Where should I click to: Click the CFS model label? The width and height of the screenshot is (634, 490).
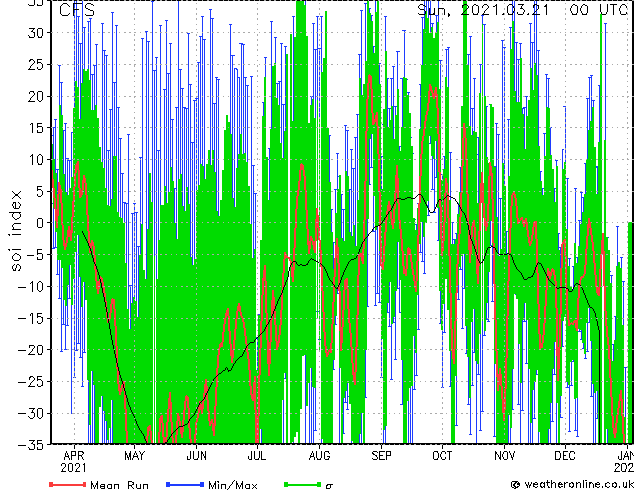77,10
